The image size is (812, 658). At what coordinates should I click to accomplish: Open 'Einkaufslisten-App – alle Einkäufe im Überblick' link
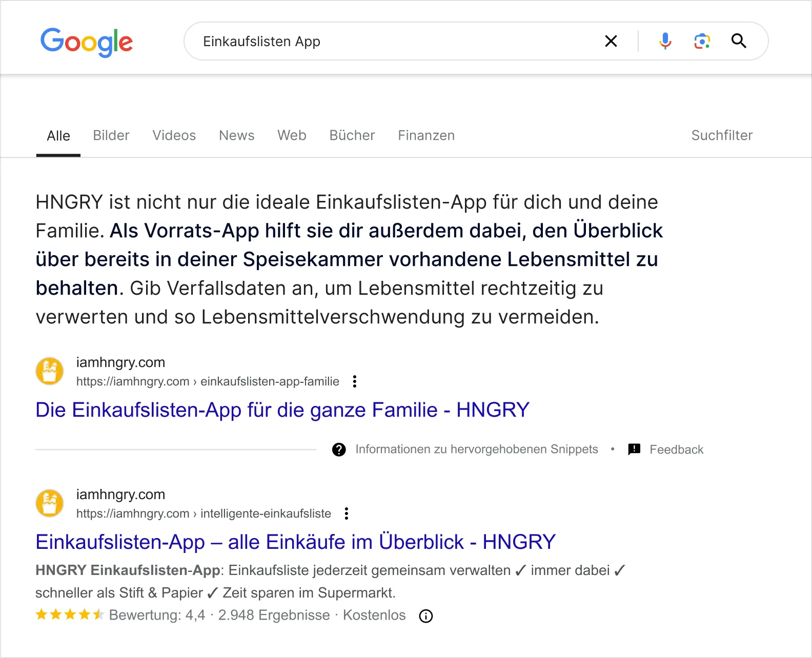pos(296,542)
